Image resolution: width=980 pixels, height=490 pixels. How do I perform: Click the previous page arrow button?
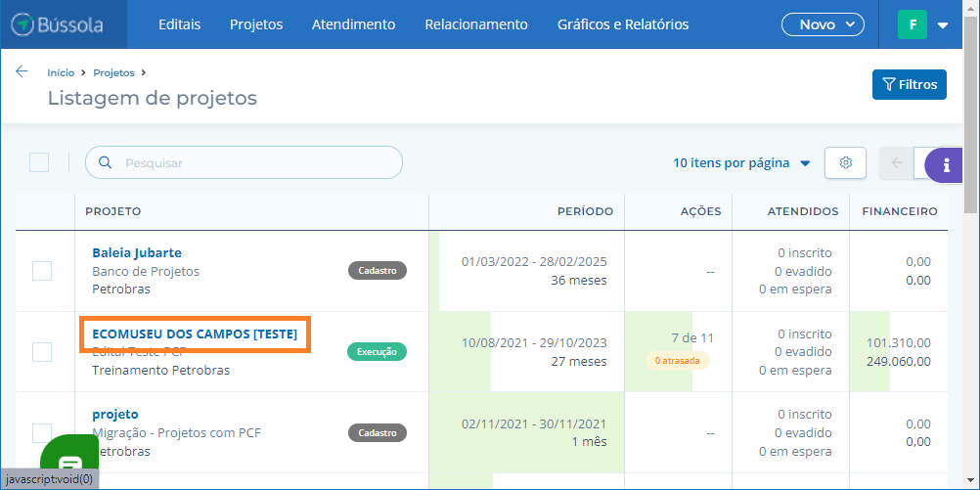click(x=897, y=163)
